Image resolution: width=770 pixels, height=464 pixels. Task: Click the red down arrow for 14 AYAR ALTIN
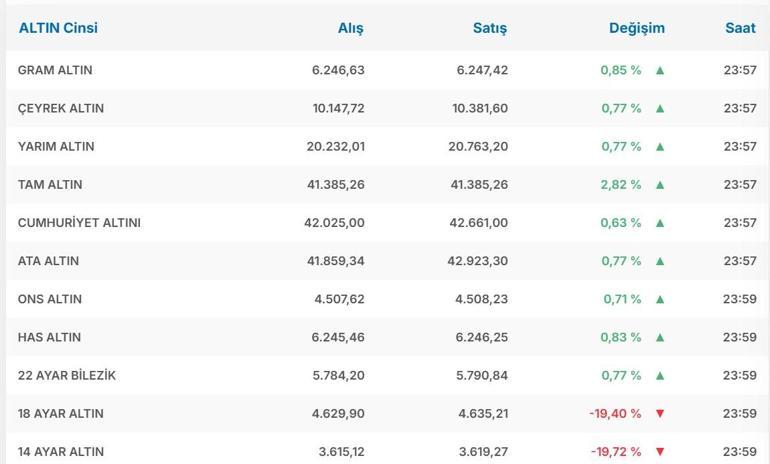660,451
